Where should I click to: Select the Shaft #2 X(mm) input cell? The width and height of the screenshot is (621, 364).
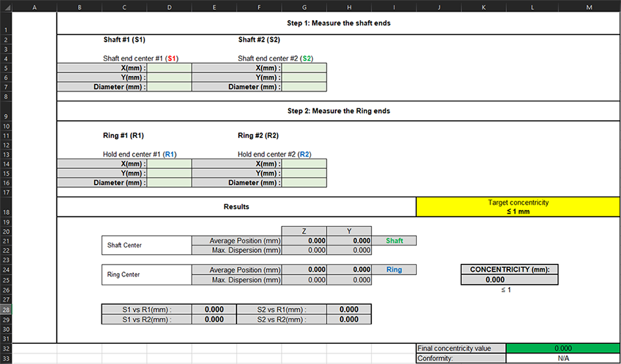304,68
